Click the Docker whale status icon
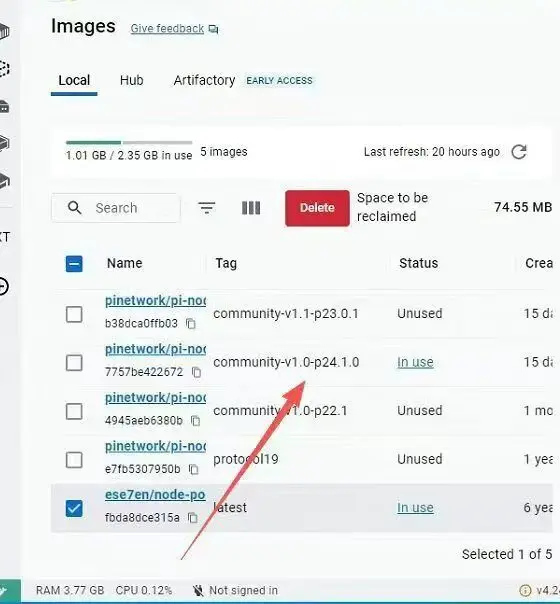This screenshot has width=560, height=604. [5, 591]
